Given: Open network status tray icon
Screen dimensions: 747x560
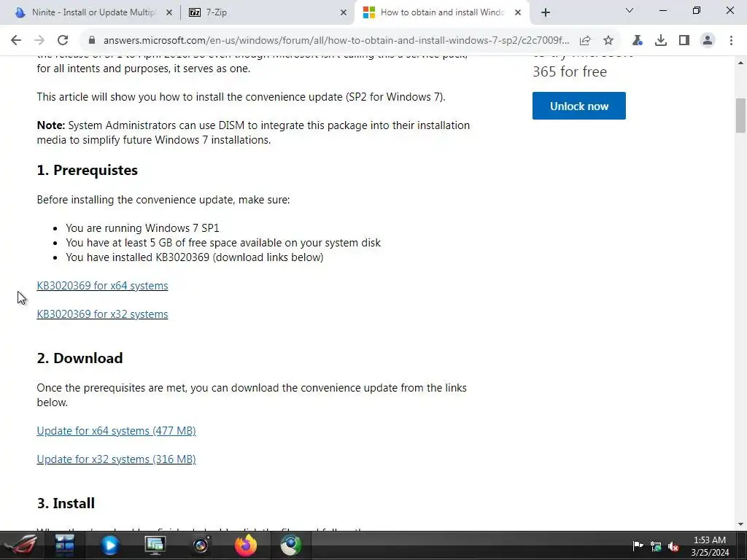Looking at the screenshot, I should click(x=656, y=546).
